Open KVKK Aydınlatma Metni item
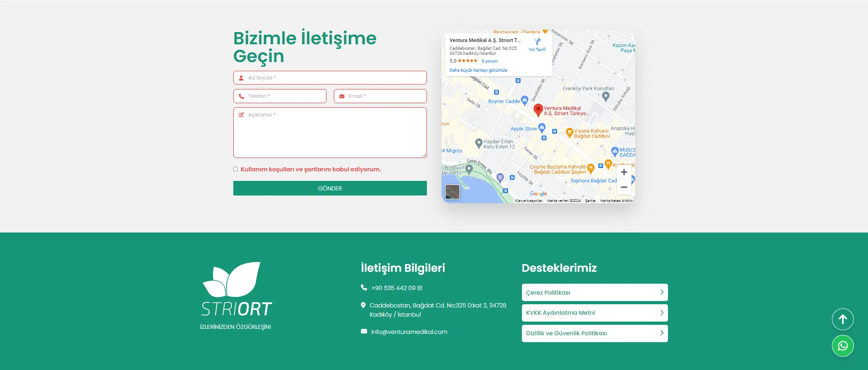The image size is (868, 370). click(594, 313)
